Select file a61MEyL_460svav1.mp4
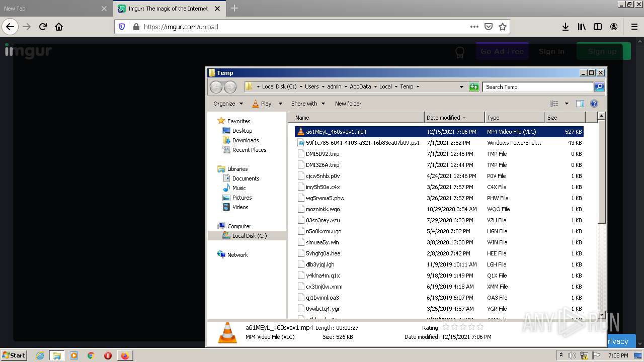 (x=439, y=132)
